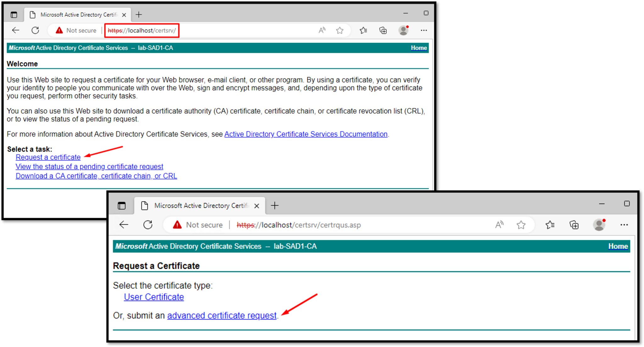Image resolution: width=644 pixels, height=347 pixels.
Task: Refresh the localhost/certsrv page
Action: pos(35,30)
